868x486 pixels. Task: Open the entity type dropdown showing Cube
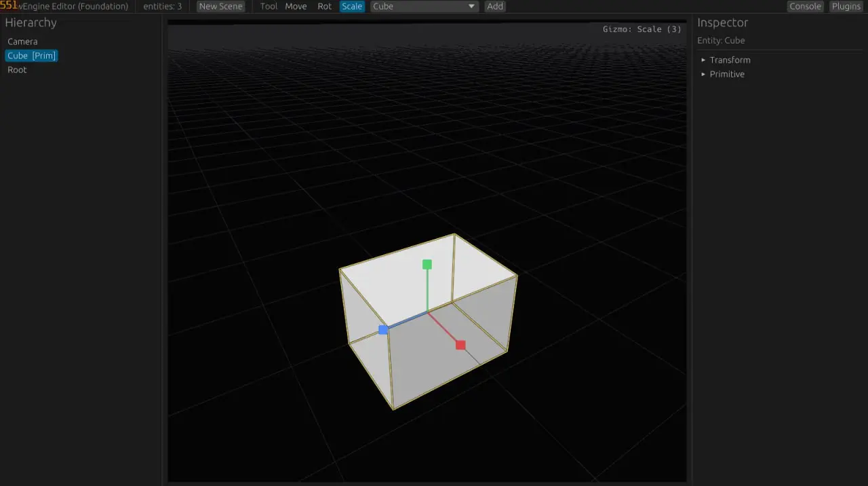(x=424, y=6)
